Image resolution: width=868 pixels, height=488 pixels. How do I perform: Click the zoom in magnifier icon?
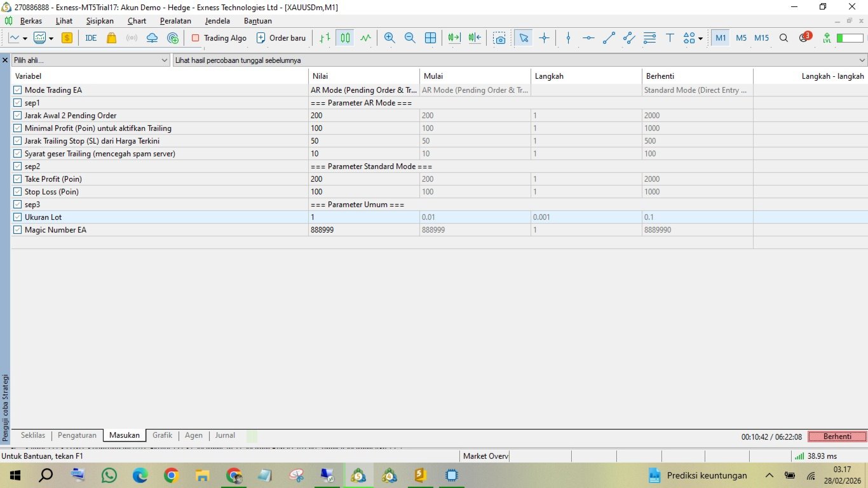point(390,38)
